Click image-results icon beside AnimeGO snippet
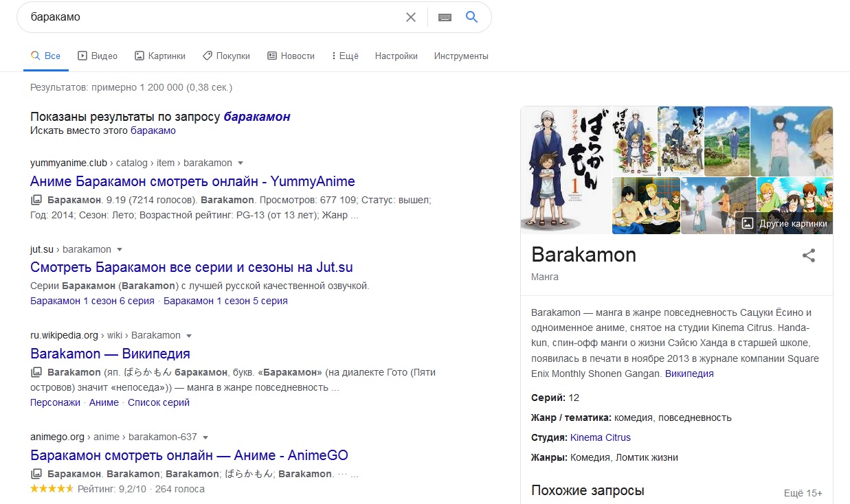 36,474
